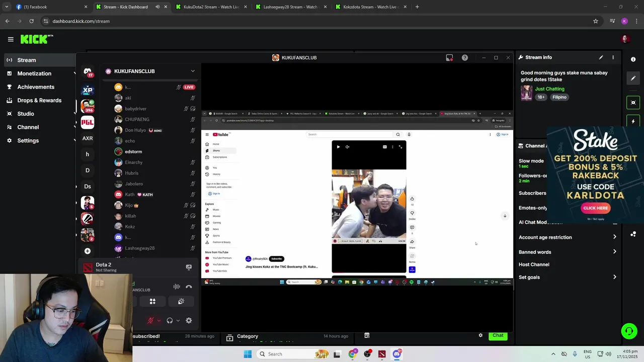644x362 pixels.
Task: Open the Discord help icon
Action: [x=465, y=58]
